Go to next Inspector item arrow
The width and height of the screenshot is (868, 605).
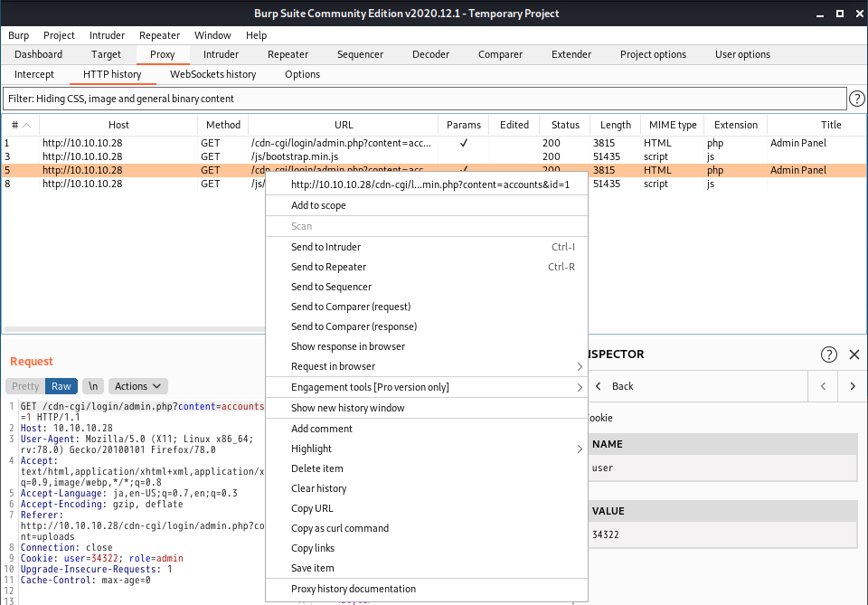click(x=852, y=386)
